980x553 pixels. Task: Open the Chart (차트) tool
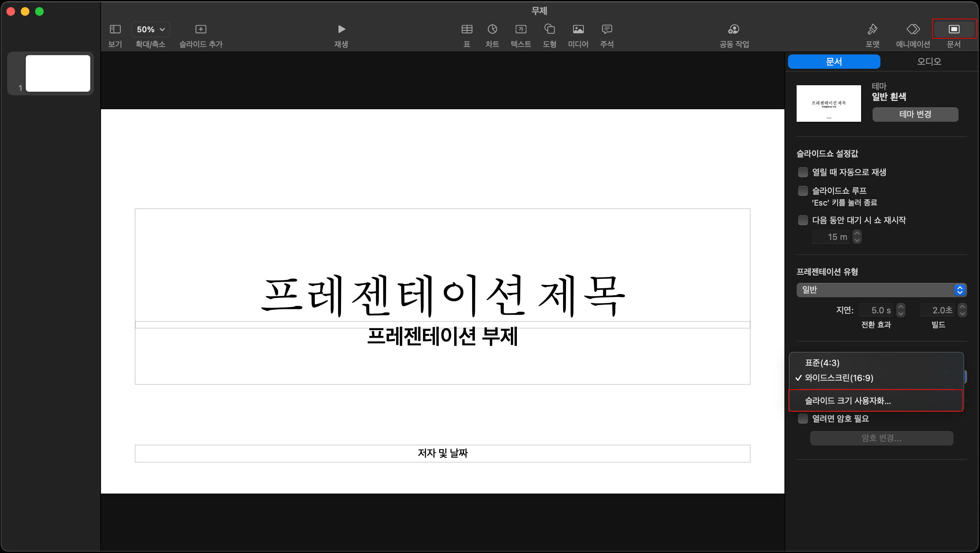coord(492,29)
